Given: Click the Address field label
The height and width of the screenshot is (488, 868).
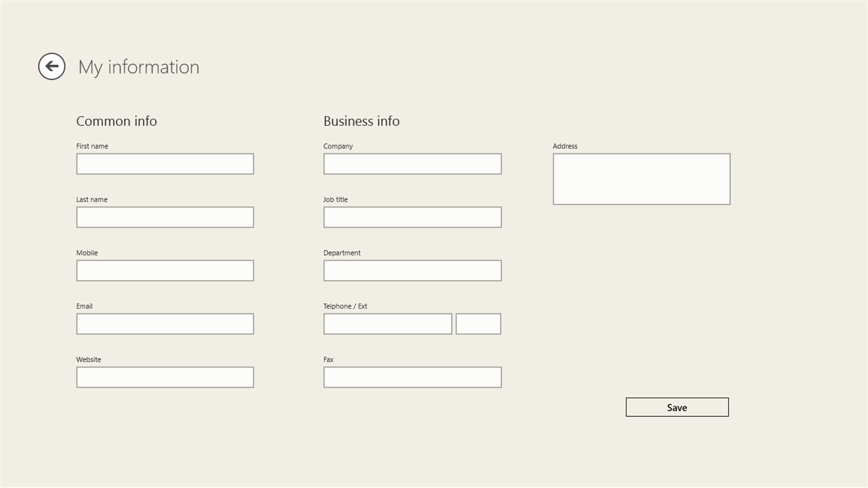Looking at the screenshot, I should [x=565, y=146].
